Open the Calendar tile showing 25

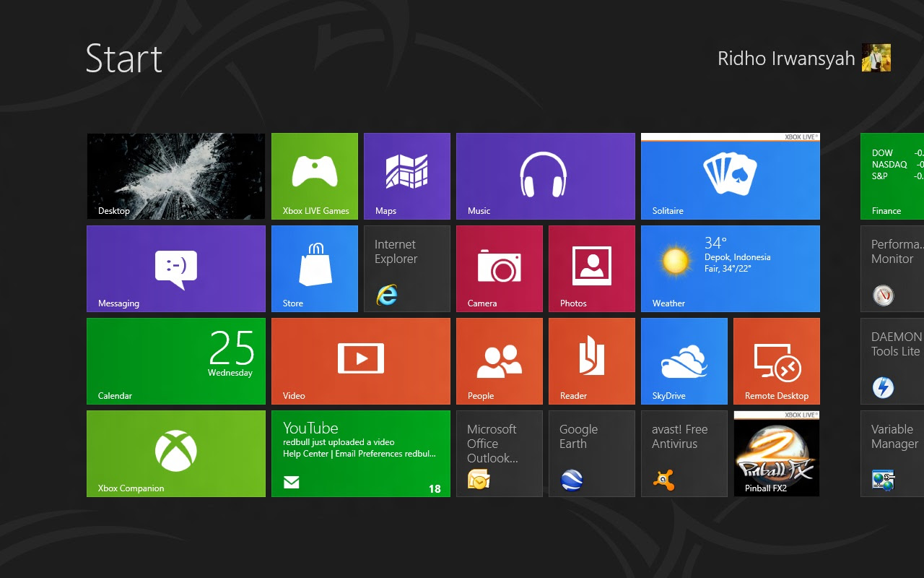click(176, 361)
